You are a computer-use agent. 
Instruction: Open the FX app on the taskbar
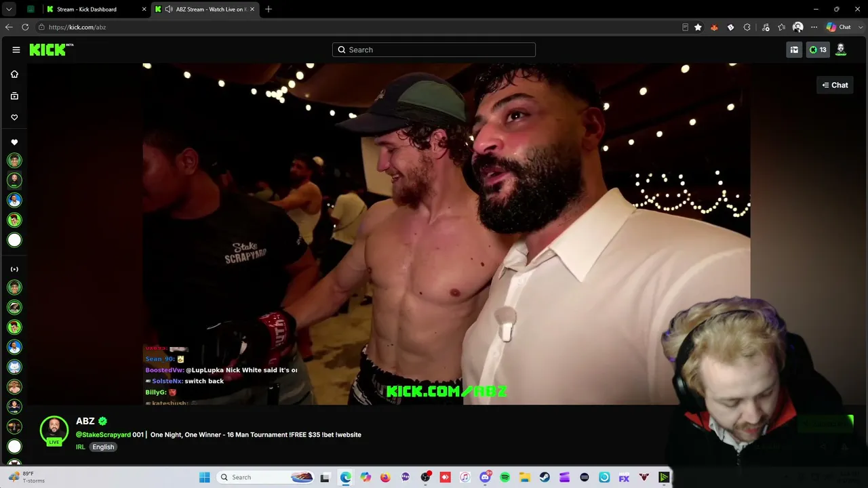pyautogui.click(x=624, y=477)
